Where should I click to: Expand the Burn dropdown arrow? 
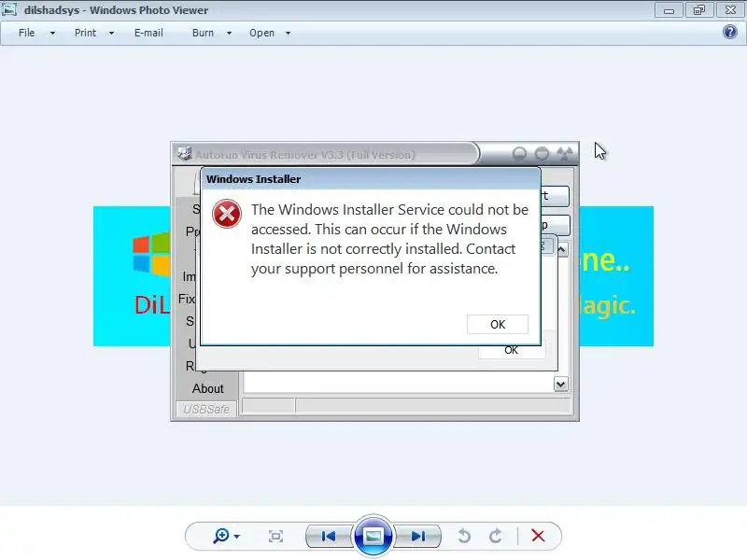(229, 34)
